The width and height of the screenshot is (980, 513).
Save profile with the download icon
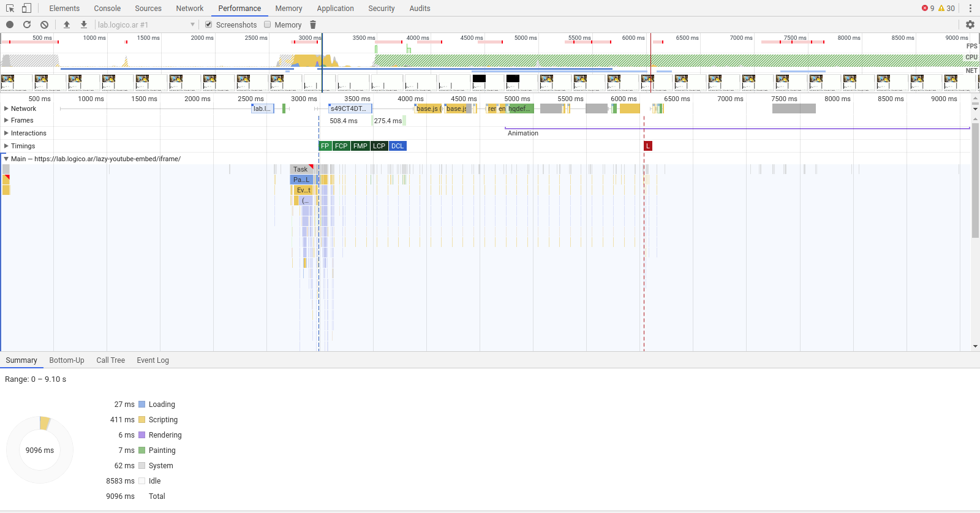(x=84, y=25)
